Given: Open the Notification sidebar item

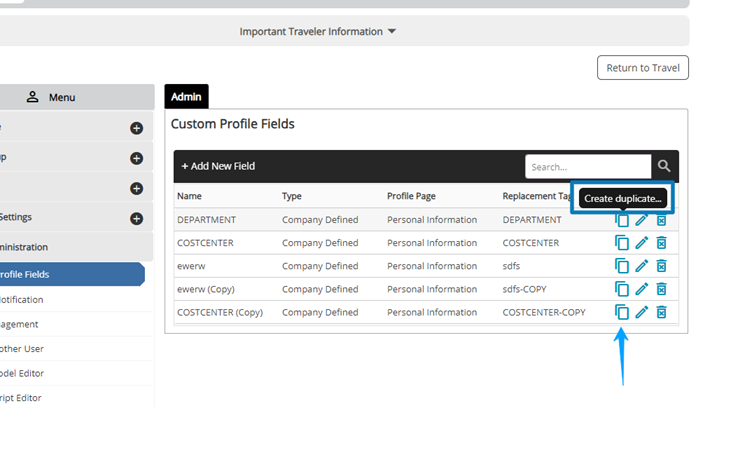Looking at the screenshot, I should tap(76, 300).
